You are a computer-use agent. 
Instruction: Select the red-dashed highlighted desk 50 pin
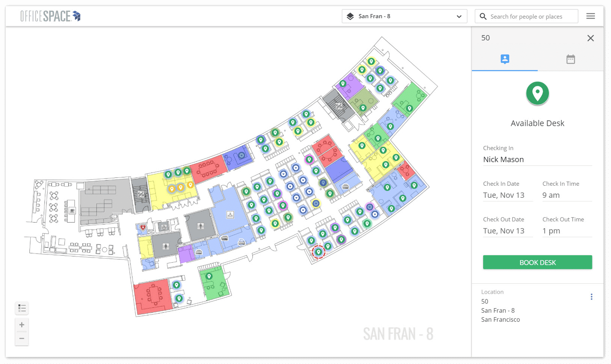point(318,252)
